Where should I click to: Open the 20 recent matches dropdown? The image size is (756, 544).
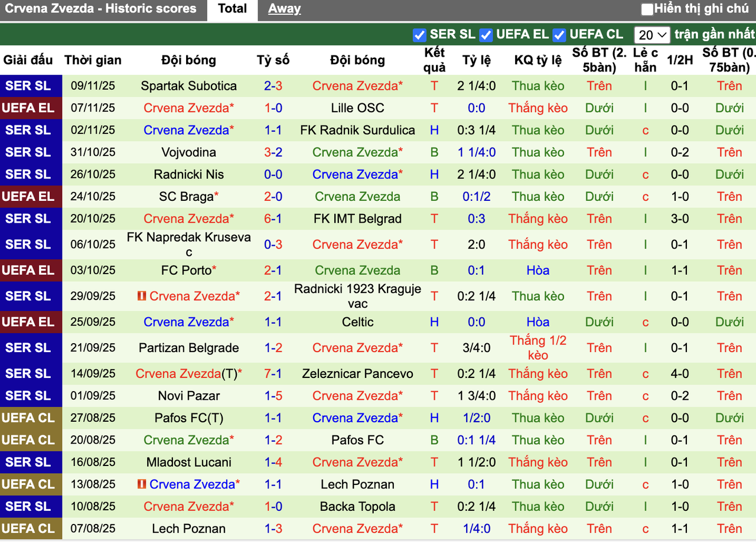click(x=652, y=35)
